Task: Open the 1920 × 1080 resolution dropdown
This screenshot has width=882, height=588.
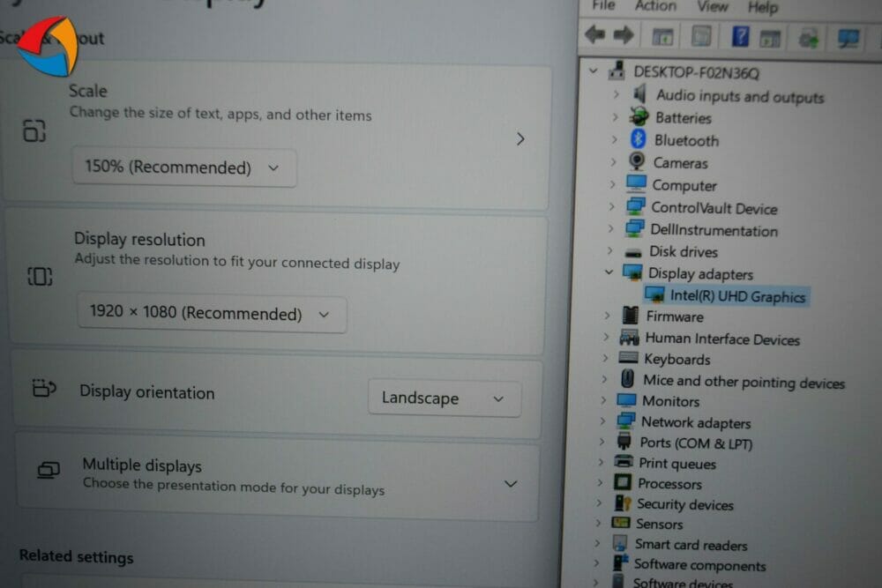Action: coord(212,314)
